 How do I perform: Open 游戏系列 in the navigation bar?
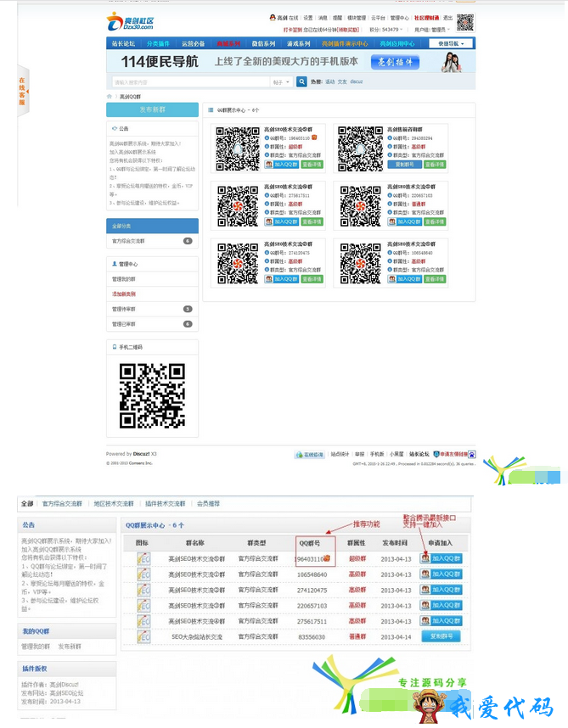pos(298,43)
